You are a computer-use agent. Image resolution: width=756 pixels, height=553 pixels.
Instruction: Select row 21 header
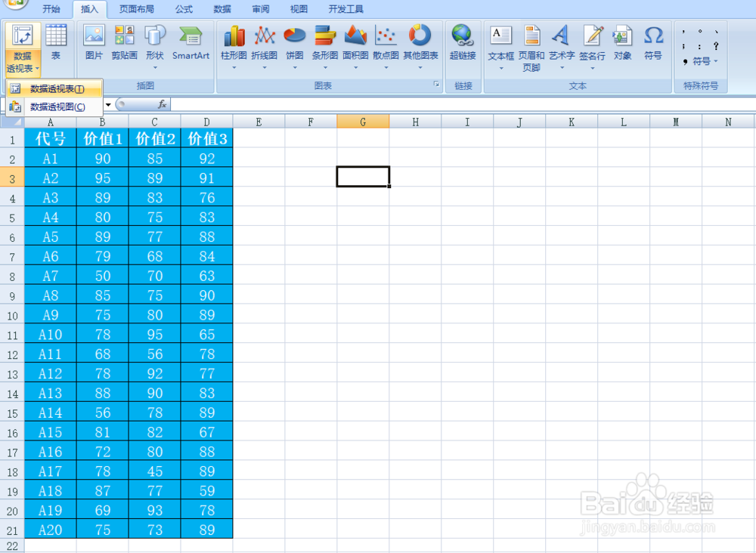[x=12, y=530]
